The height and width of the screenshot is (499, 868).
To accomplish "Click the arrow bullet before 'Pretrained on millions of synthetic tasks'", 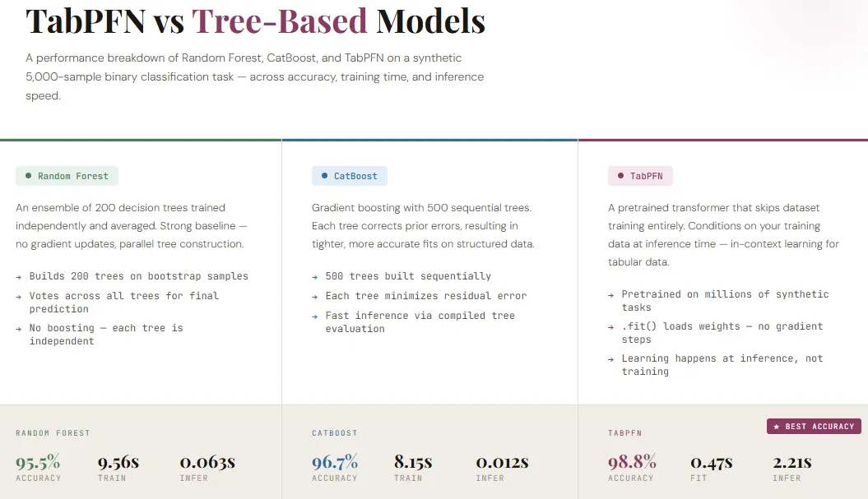I will click(x=610, y=294).
